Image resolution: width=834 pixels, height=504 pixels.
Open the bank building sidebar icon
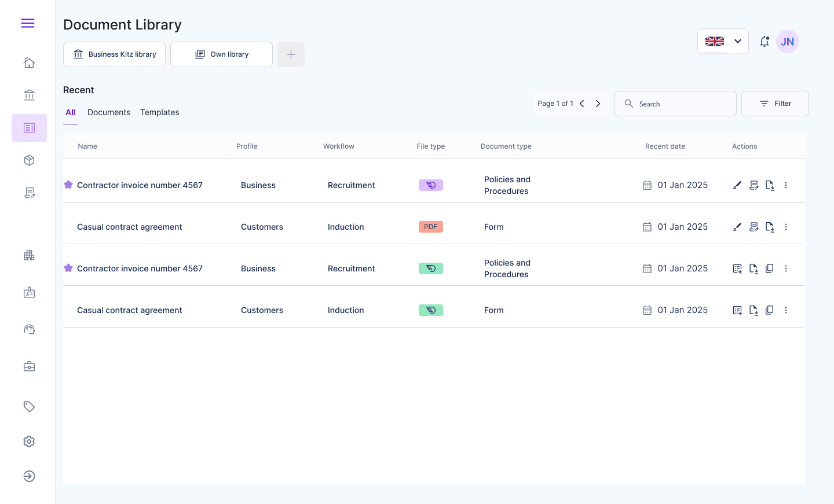29,95
